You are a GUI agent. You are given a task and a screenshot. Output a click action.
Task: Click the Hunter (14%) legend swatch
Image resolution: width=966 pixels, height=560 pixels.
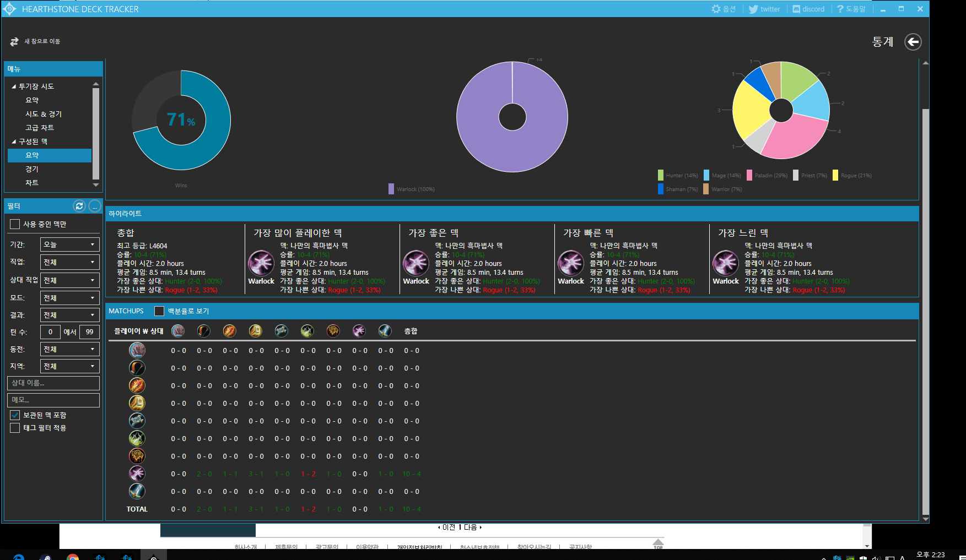click(x=661, y=175)
